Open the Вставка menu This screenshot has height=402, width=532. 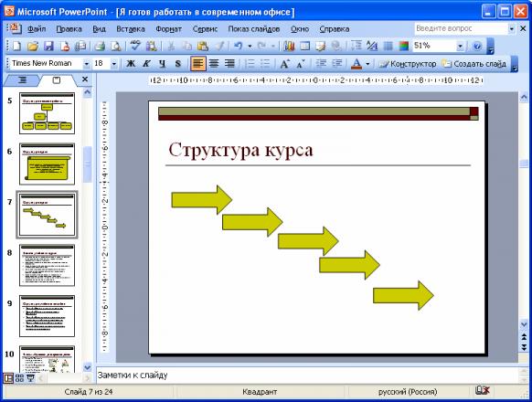pyautogui.click(x=131, y=29)
